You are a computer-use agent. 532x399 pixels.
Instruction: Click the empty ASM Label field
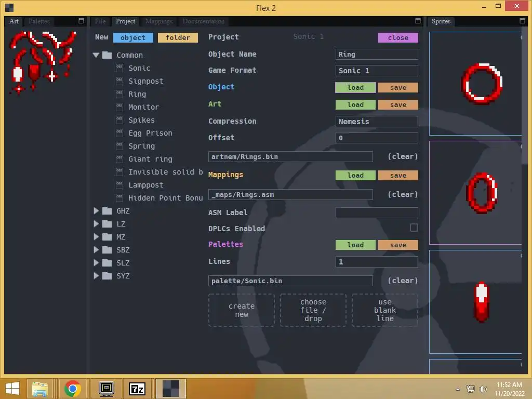click(377, 212)
